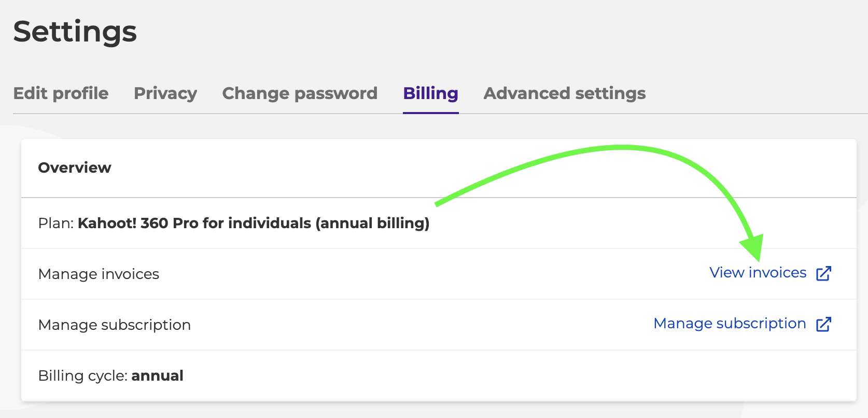
Task: Click the bold 'annual' billing value
Action: coord(157,375)
